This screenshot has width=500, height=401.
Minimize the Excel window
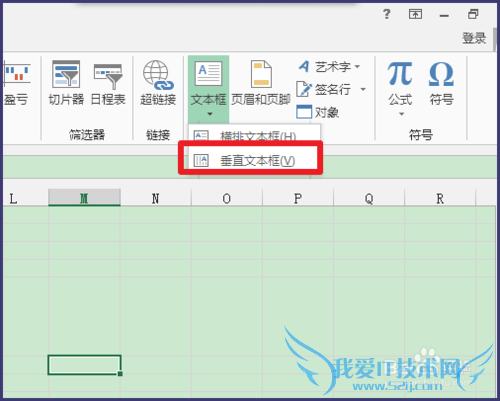pyautogui.click(x=444, y=15)
